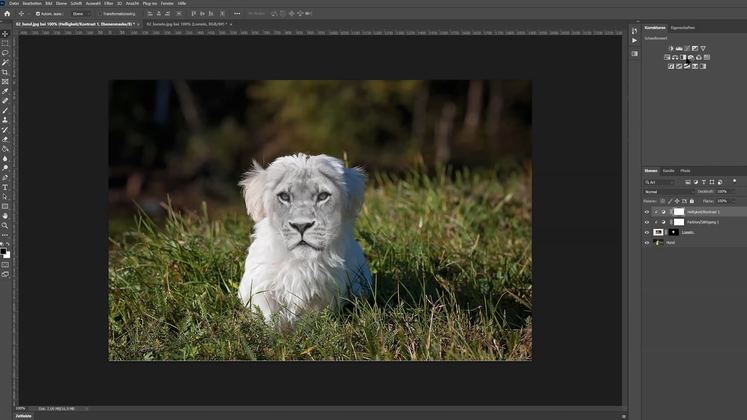This screenshot has width=747, height=420.
Task: Select the Eraser tool
Action: [5, 140]
